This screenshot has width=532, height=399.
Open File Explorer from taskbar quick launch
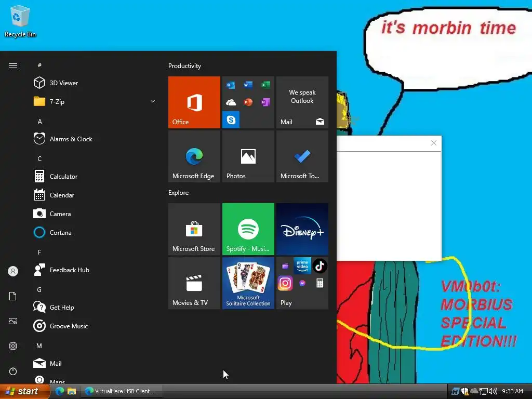tap(72, 391)
